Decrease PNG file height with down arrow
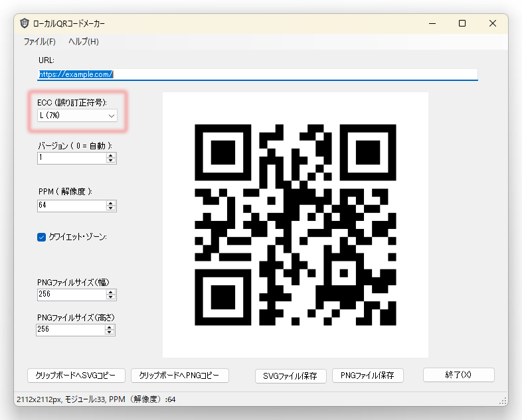 (110, 332)
